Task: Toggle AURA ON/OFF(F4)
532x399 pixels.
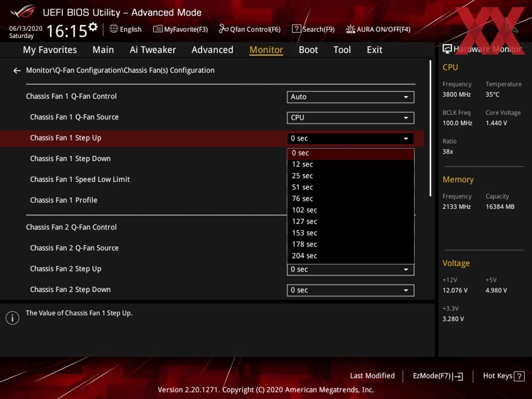Action: (378, 29)
